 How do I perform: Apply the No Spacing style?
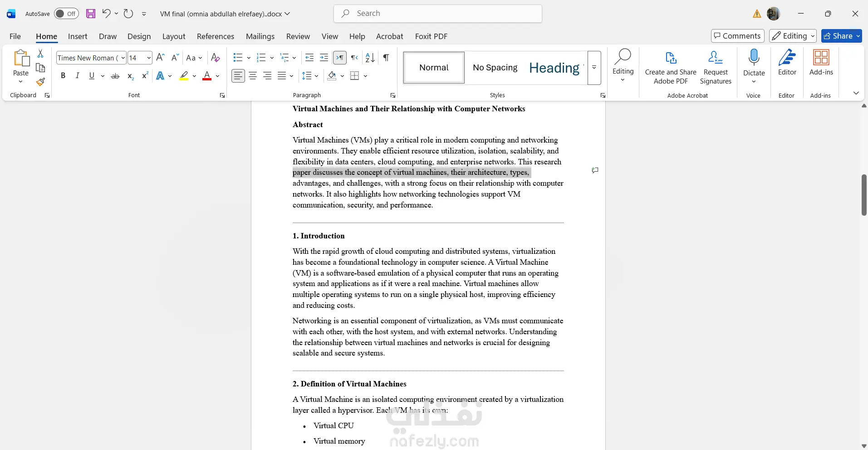click(495, 68)
